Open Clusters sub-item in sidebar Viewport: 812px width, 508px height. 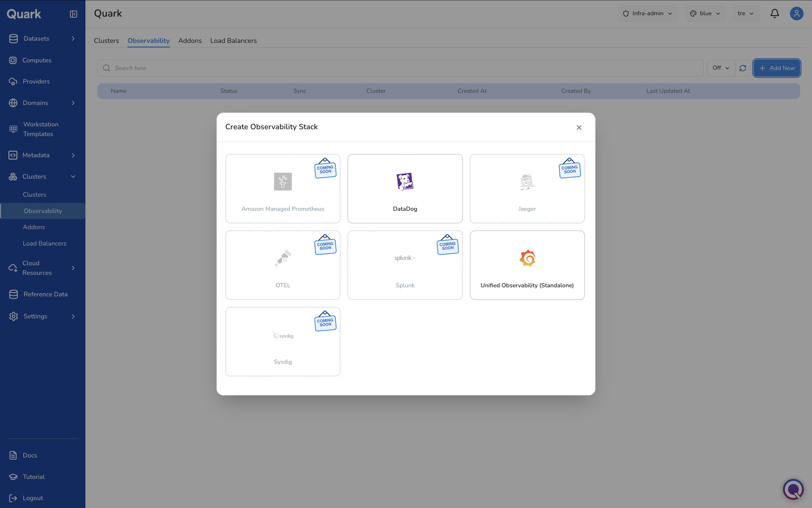(35, 195)
